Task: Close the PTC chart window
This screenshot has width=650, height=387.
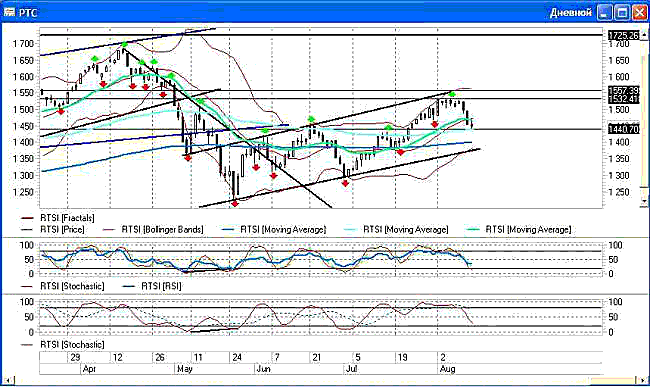Action: [x=640, y=12]
